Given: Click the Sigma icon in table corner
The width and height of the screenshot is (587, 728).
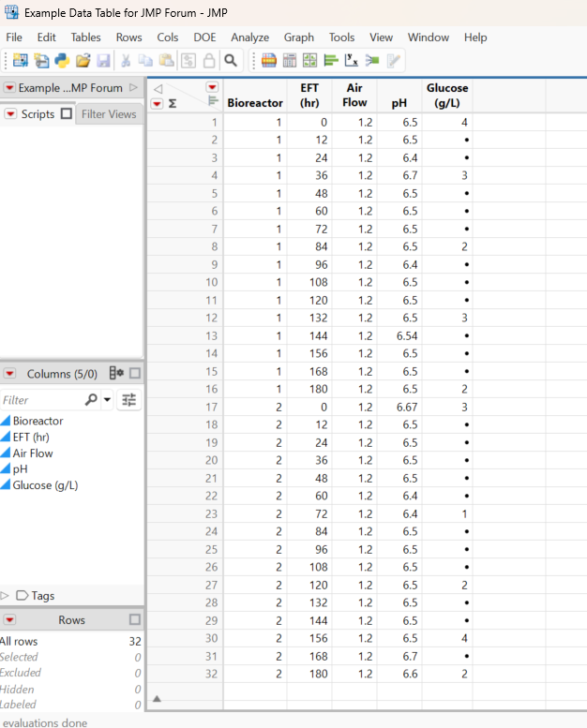Looking at the screenshot, I should click(173, 104).
